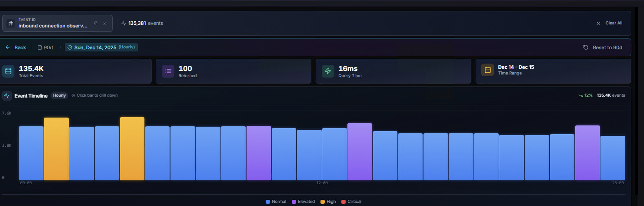Toggle the Elevated legend series
The width and height of the screenshot is (644, 206).
click(303, 201)
